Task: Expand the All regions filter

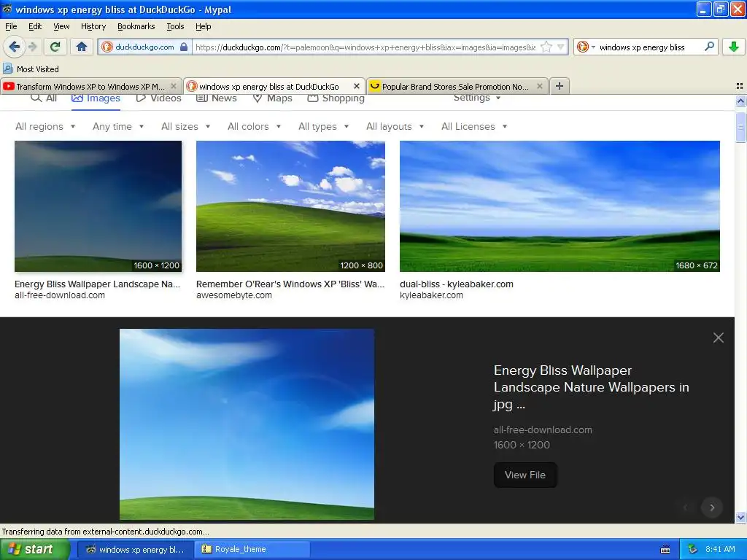Action: (x=45, y=126)
